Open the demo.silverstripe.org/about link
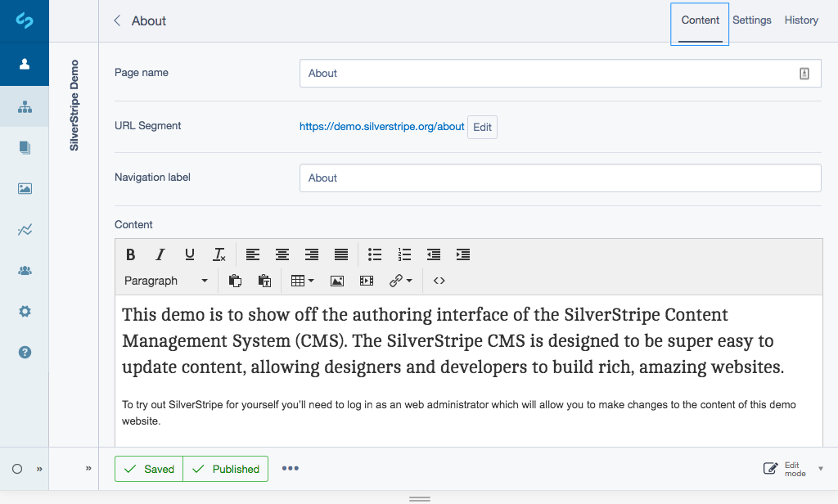This screenshot has height=504, width=838. (381, 126)
